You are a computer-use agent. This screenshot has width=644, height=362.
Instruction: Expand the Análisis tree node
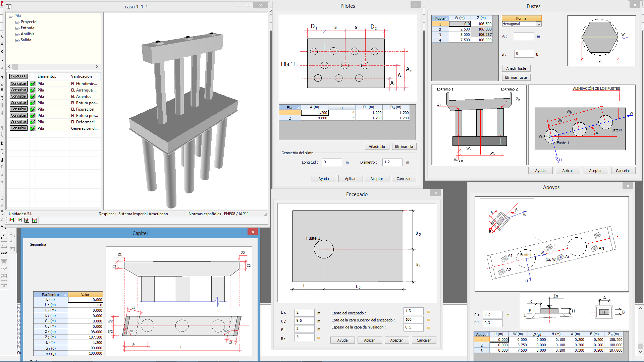[17, 34]
